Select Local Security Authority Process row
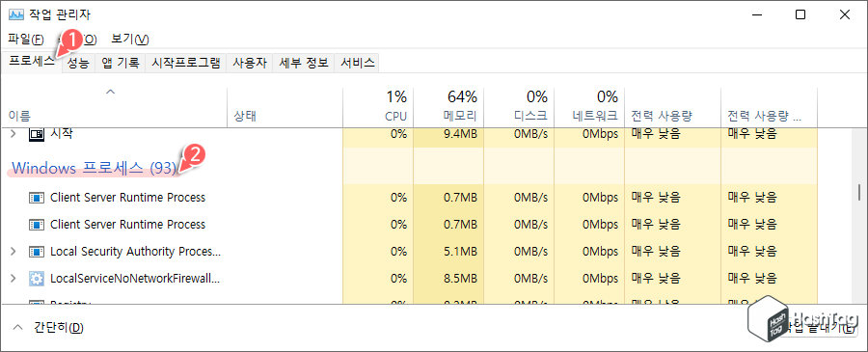 410,252
